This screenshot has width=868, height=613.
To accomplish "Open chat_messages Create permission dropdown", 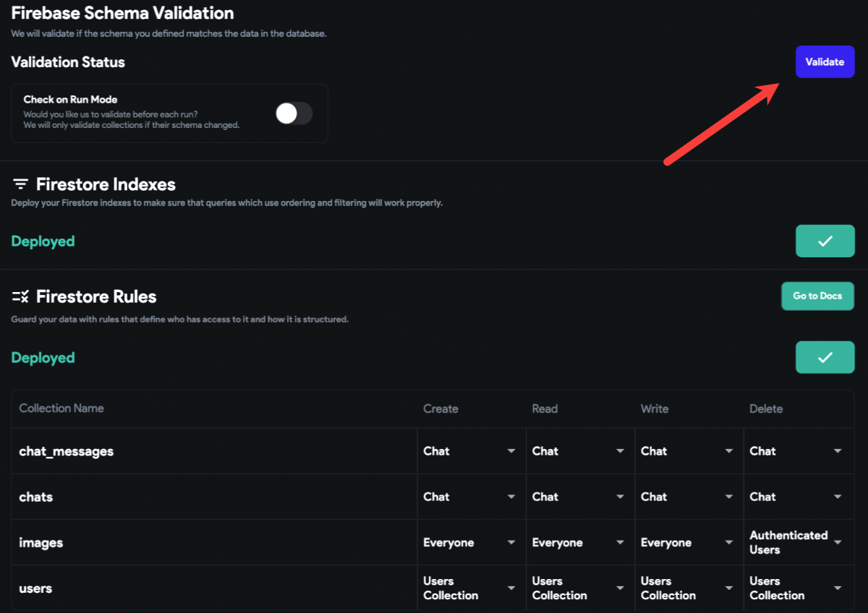I will (472, 451).
